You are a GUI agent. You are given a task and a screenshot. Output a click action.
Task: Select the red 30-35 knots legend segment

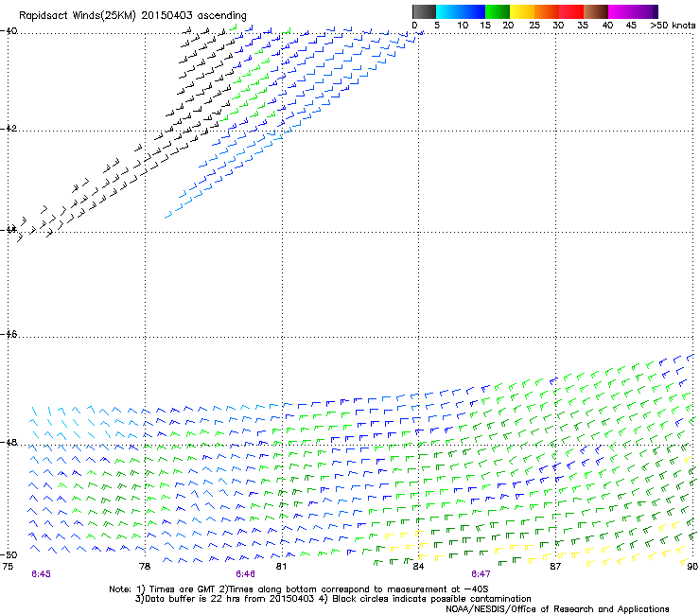(x=571, y=11)
